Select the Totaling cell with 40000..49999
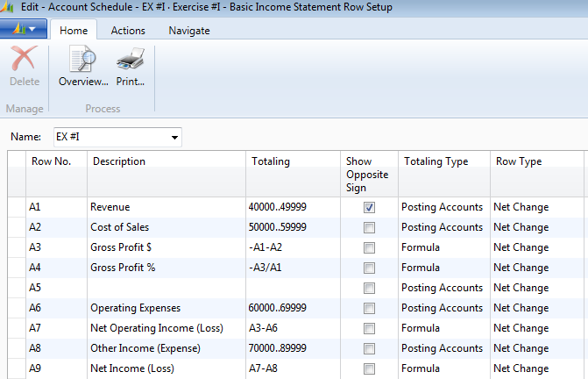The image size is (588, 379). (x=292, y=207)
